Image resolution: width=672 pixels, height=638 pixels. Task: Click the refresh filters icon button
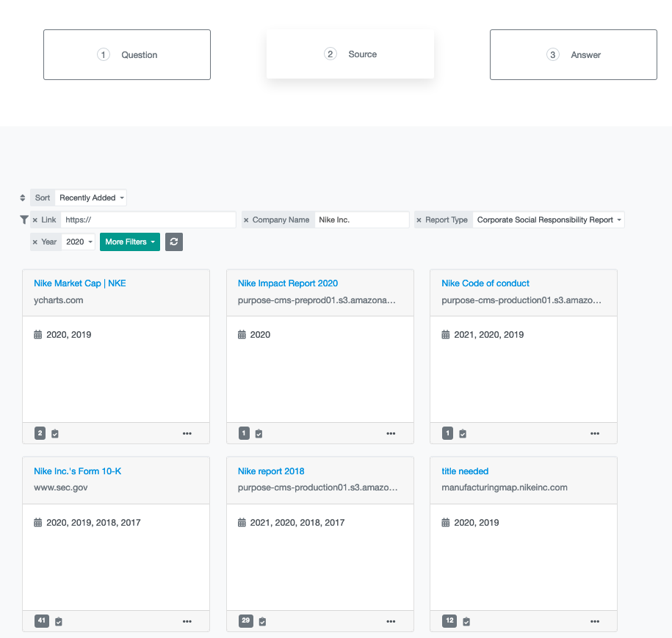(x=174, y=242)
